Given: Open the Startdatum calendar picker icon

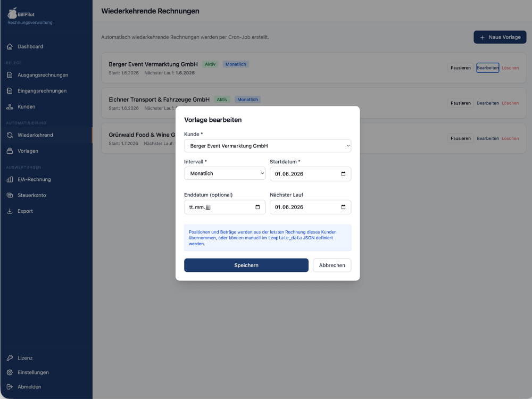Looking at the screenshot, I should [x=343, y=174].
